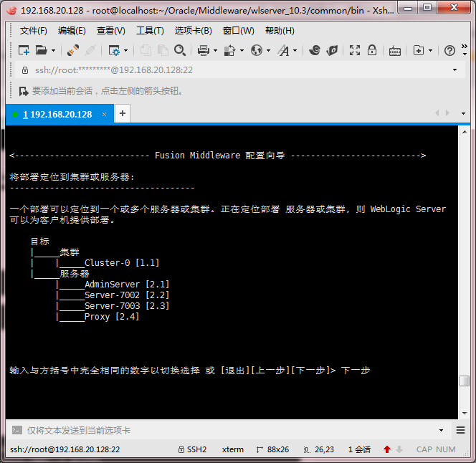Image resolution: width=476 pixels, height=463 pixels.
Task: Open the 工具(T) menu
Action: 150,31
